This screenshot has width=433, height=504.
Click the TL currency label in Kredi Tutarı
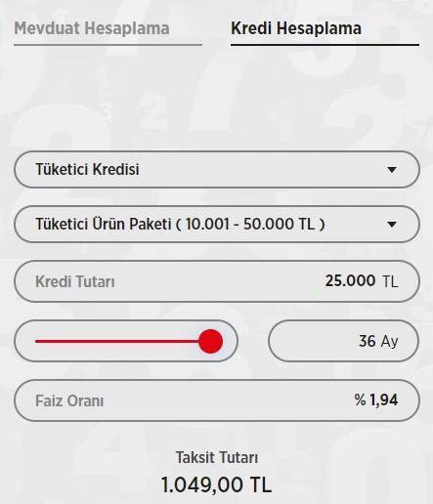click(390, 281)
